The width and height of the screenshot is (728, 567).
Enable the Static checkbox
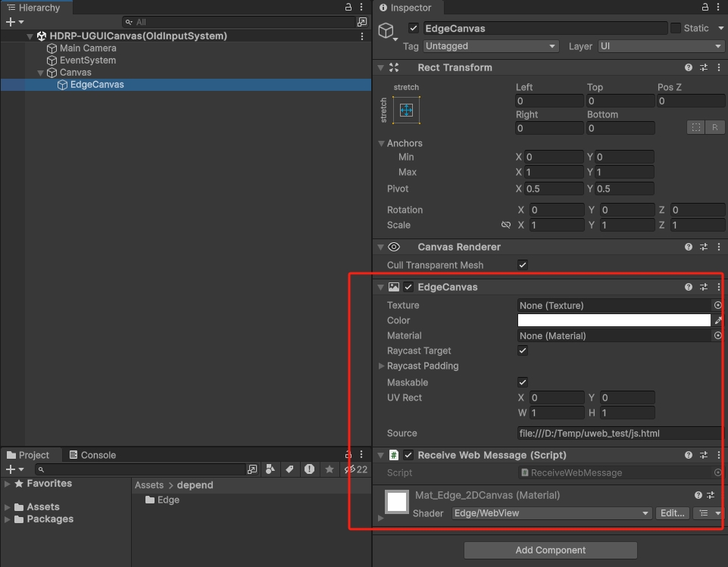pyautogui.click(x=676, y=28)
